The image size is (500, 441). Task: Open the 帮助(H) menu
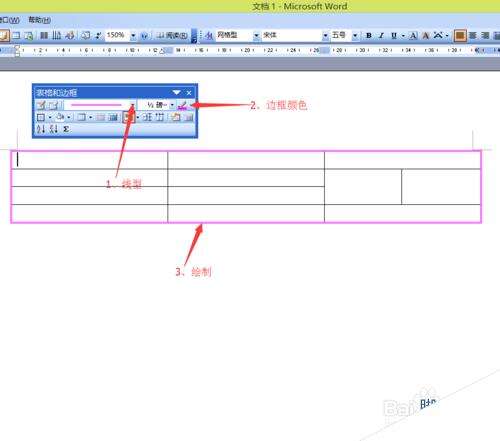click(x=39, y=20)
